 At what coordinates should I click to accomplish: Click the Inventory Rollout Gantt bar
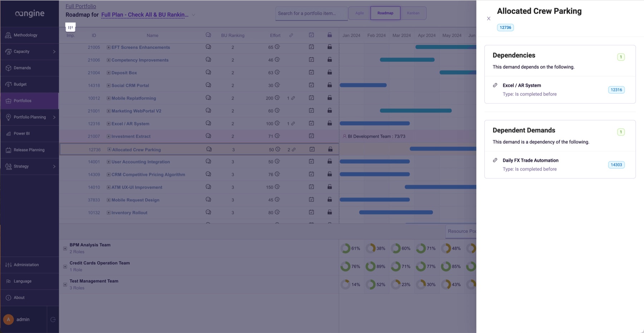coord(396,212)
